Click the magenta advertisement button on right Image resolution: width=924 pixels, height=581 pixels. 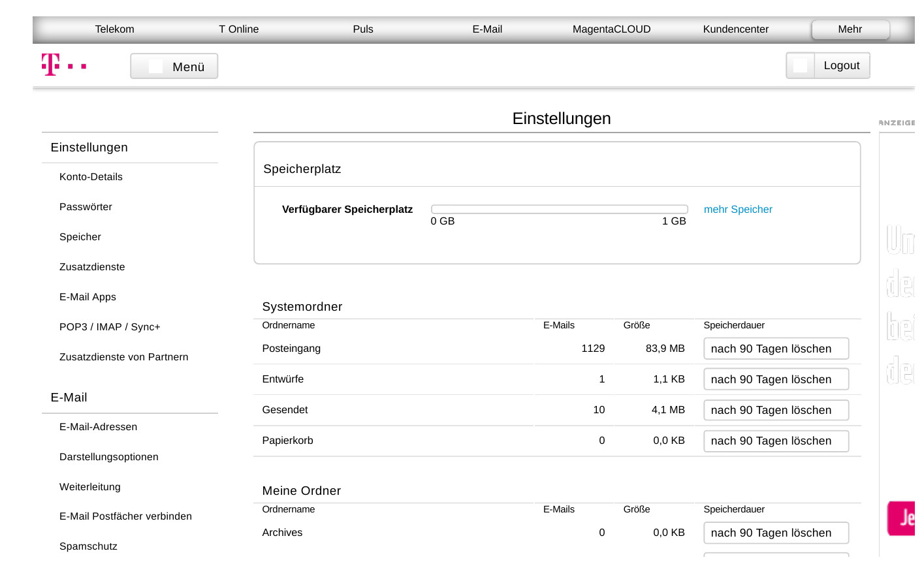(902, 518)
